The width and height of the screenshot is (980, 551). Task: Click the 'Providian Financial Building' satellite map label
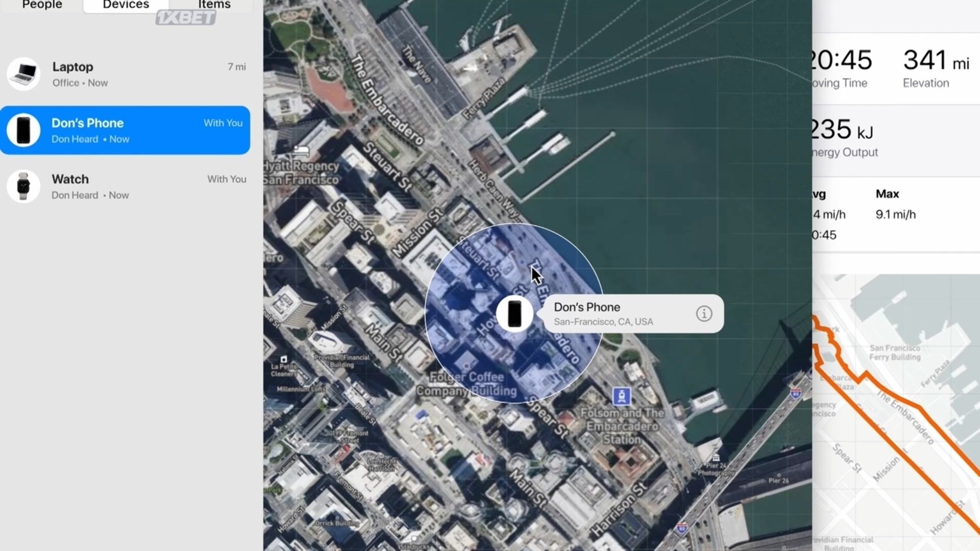(342, 361)
